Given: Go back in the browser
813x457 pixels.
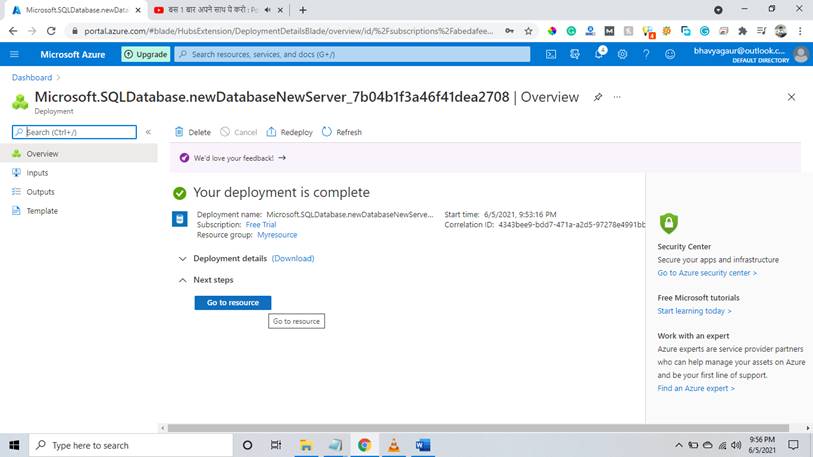Looking at the screenshot, I should pos(13,31).
